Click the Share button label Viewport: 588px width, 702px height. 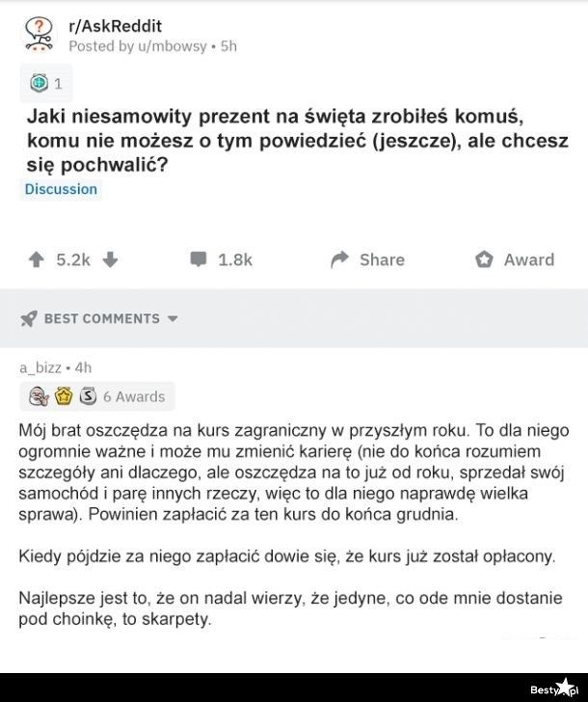coord(382,259)
